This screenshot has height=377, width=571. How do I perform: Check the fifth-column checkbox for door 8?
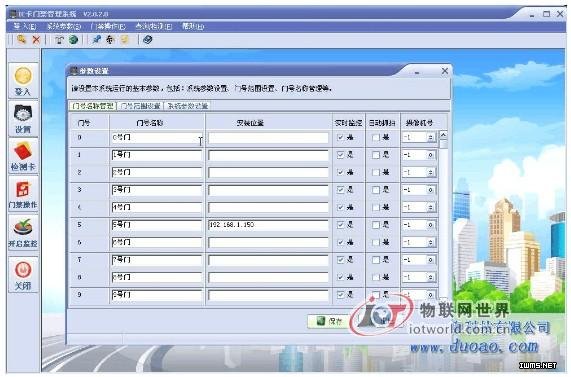click(376, 277)
